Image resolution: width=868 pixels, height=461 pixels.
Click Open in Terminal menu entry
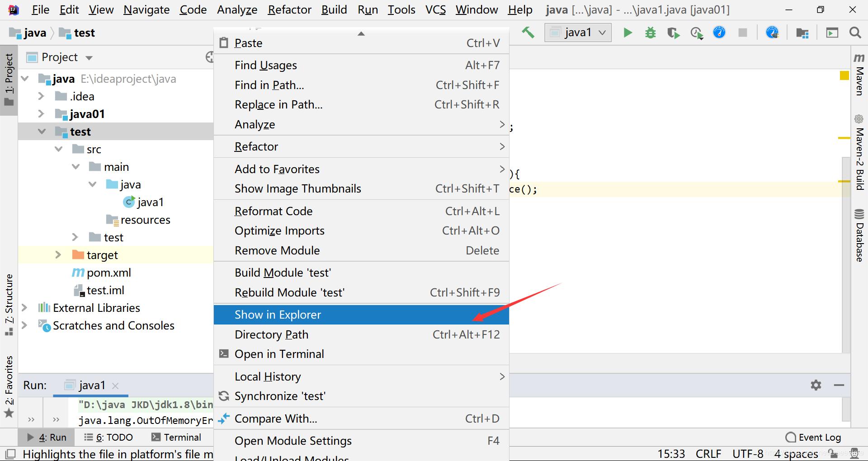(x=361, y=354)
